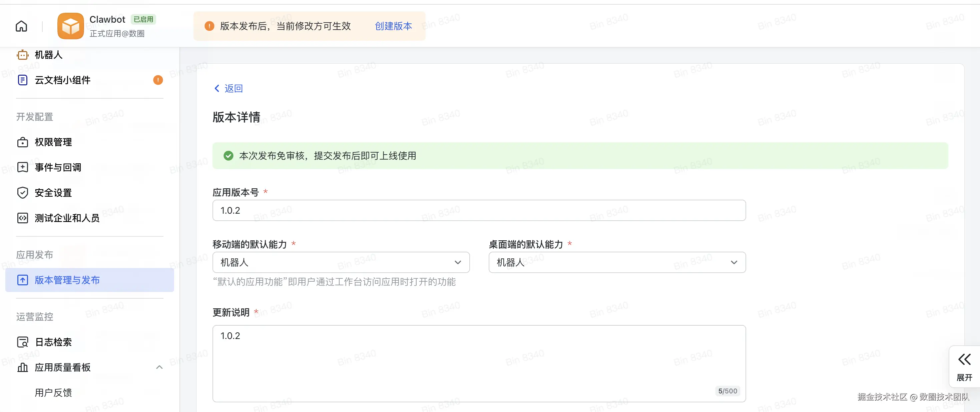Open 桌面端的默认能力 dropdown
This screenshot has height=412, width=980.
pyautogui.click(x=617, y=262)
